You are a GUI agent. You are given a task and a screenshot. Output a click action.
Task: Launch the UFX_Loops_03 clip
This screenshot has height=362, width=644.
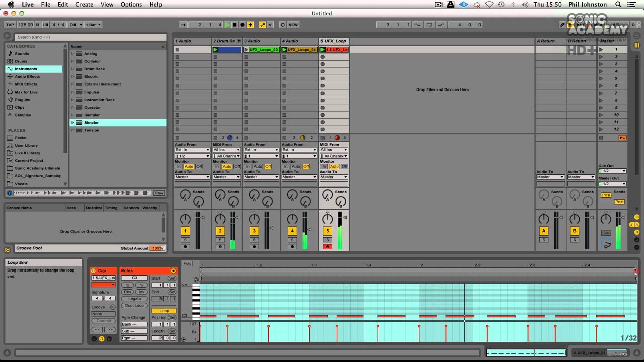[x=246, y=50]
